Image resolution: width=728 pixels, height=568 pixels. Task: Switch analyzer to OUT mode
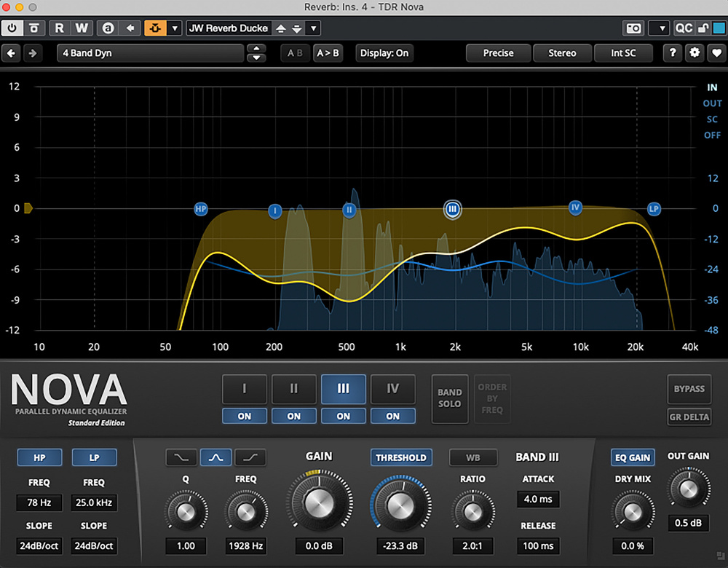coord(712,103)
